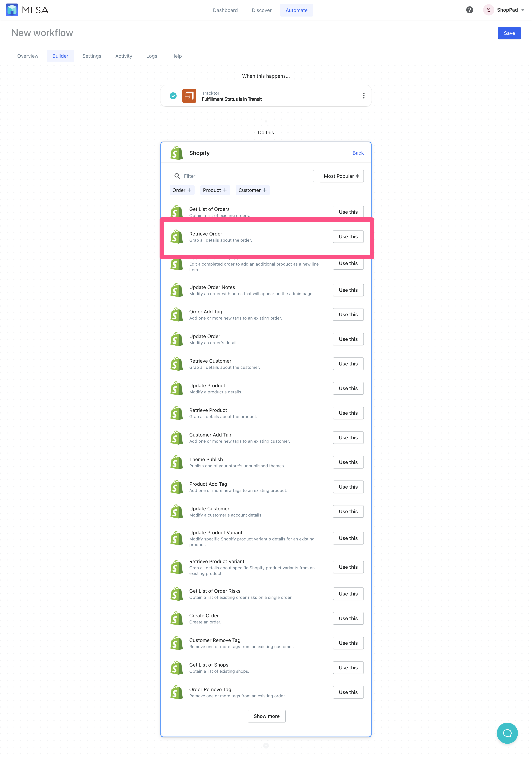Use this for Get List of Order Risks
This screenshot has width=532, height=758.
(x=348, y=594)
